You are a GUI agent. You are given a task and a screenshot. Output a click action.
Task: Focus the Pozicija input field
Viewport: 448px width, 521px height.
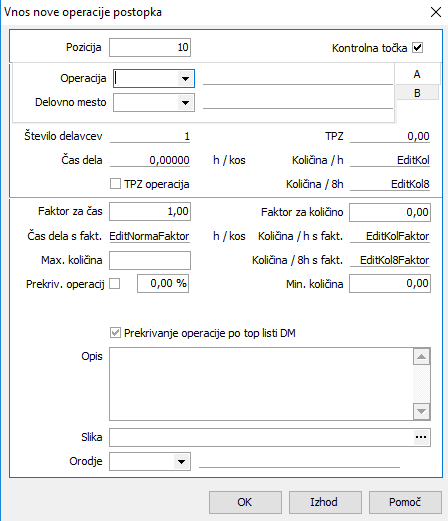(x=150, y=47)
